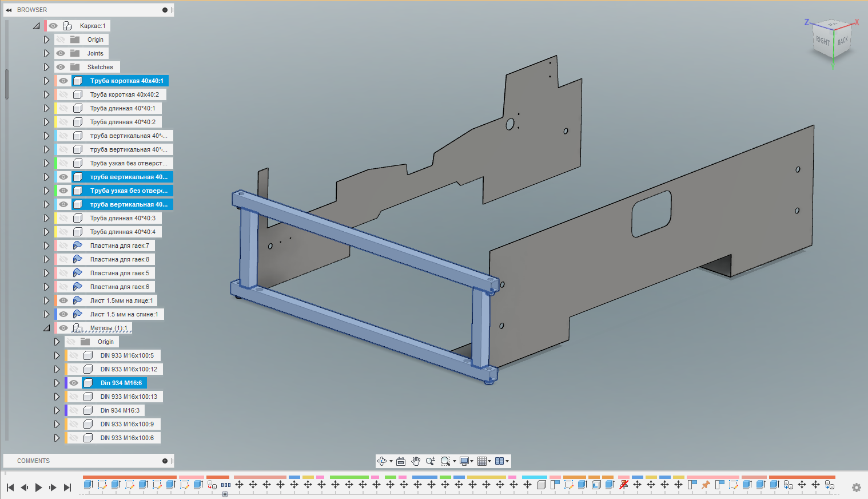868x499 pixels.
Task: Toggle visibility of Каркас:1 component
Action: [x=53, y=26]
